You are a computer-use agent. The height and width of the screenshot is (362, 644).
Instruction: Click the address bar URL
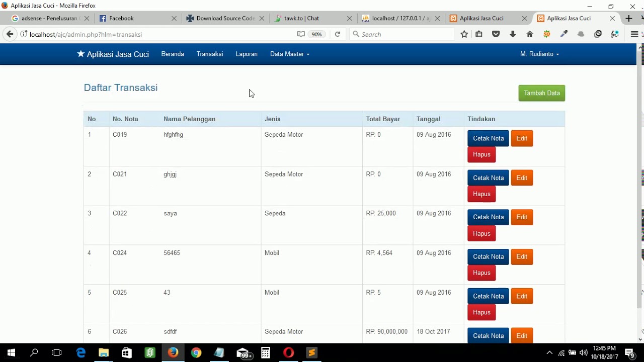(86, 35)
